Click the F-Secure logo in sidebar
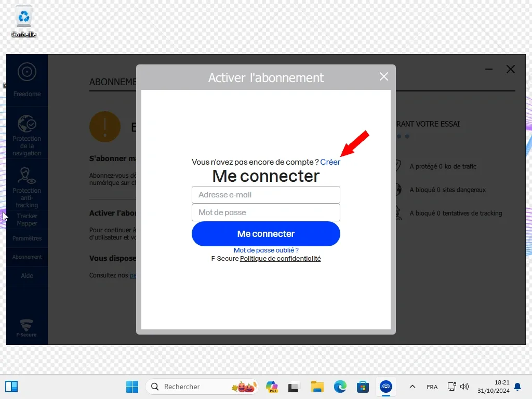Image resolution: width=532 pixels, height=399 pixels. (26, 328)
